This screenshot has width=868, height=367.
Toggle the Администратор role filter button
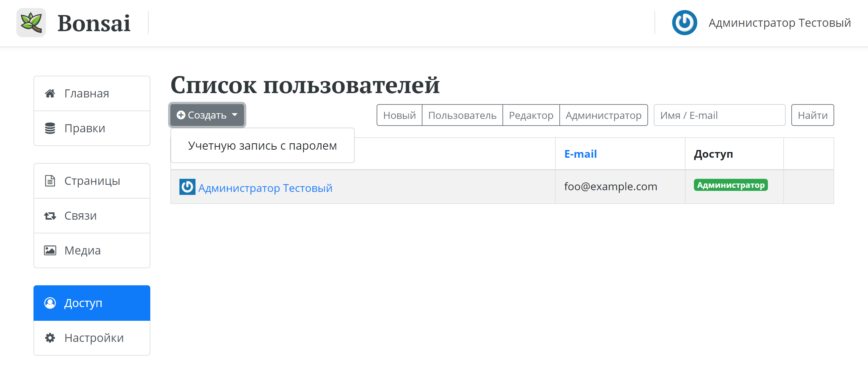coord(603,115)
